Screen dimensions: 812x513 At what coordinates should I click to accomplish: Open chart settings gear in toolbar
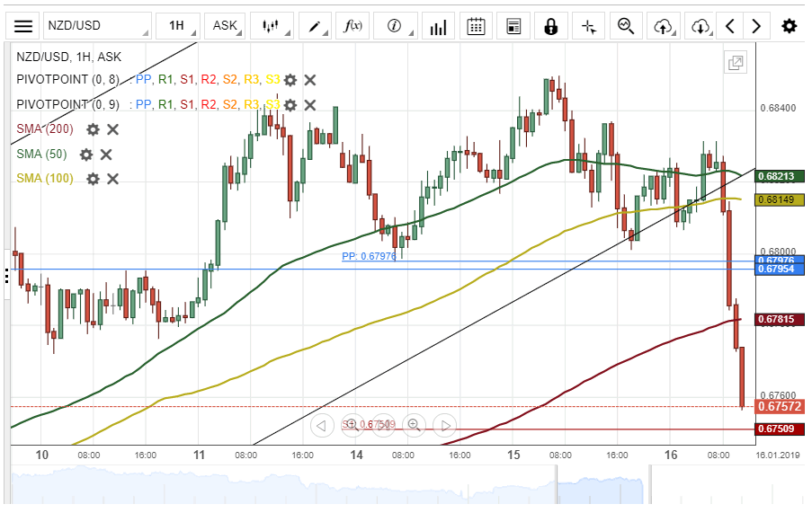(x=790, y=26)
